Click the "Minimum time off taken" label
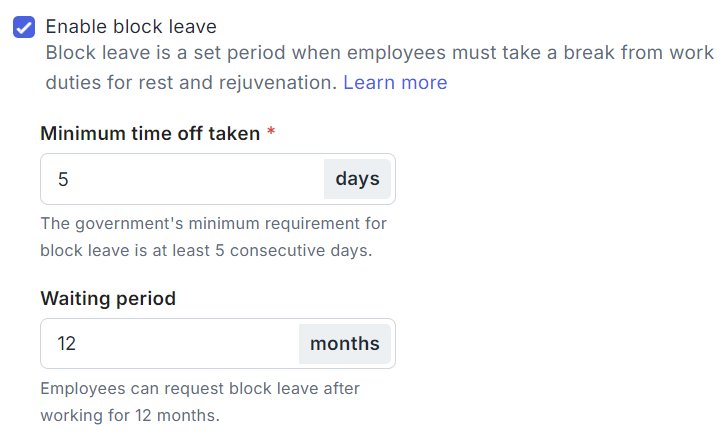 point(150,133)
